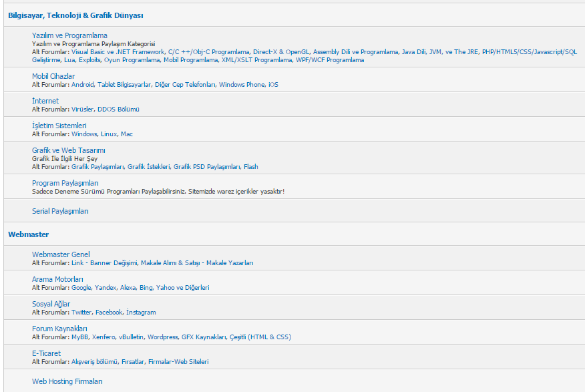The image size is (585, 392).
Task: Open the Virüsler subforum
Action: pos(82,110)
